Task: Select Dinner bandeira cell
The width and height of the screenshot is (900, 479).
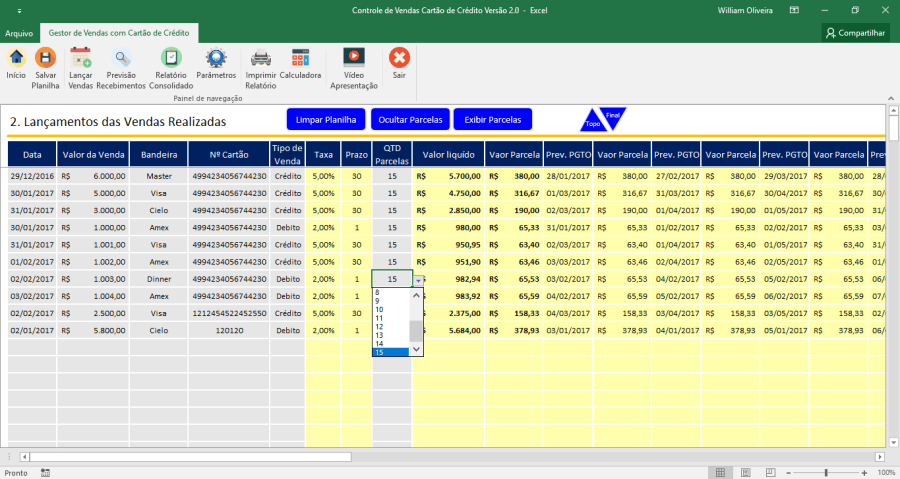Action: [x=158, y=279]
